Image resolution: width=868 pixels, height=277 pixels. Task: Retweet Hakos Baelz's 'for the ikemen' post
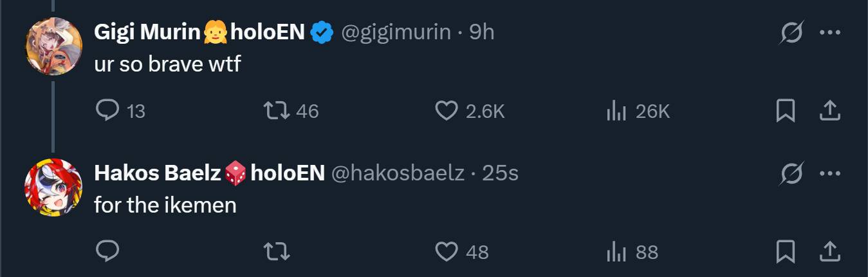pos(277,251)
